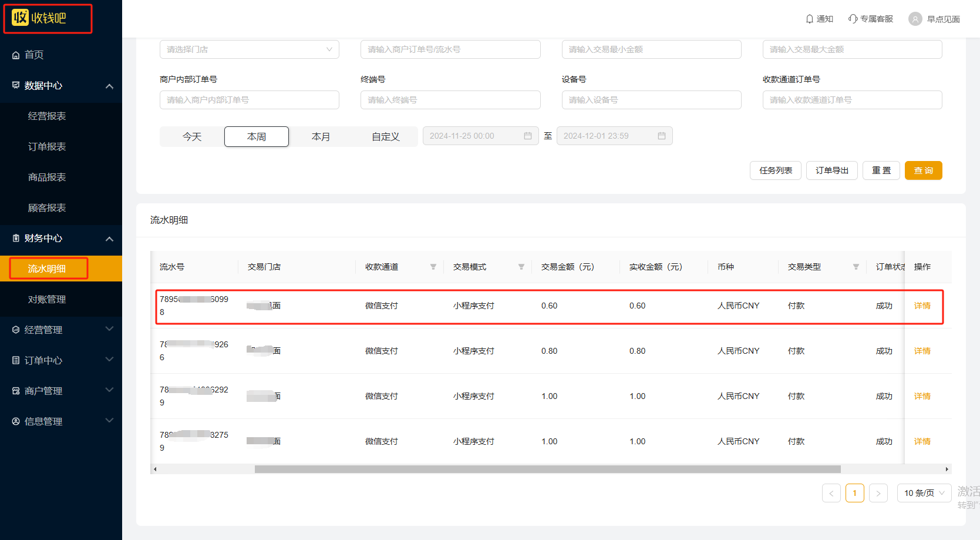Image resolution: width=980 pixels, height=540 pixels.
Task: Open the 10 条/页 page size dropdown
Action: coord(924,493)
